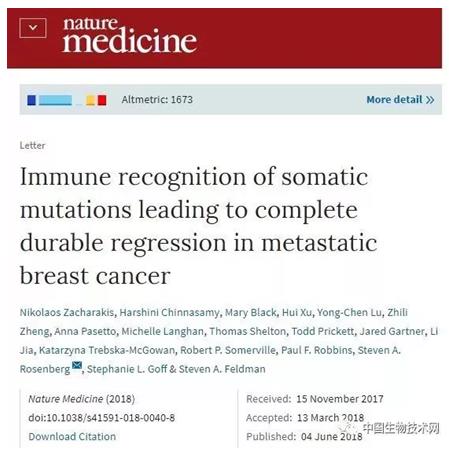Image resolution: width=449 pixels, height=465 pixels.
Task: Click the light blue Altmetric bar
Action: [x=55, y=100]
